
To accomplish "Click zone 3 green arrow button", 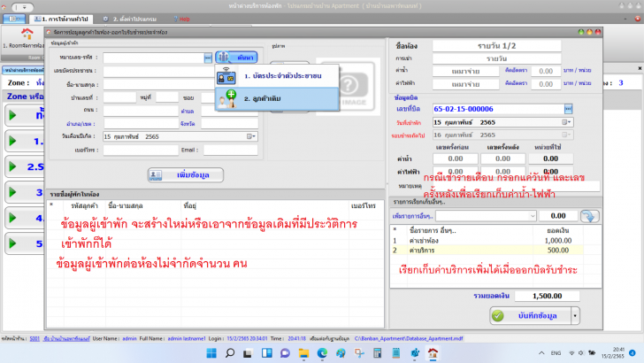I will [x=12, y=192].
